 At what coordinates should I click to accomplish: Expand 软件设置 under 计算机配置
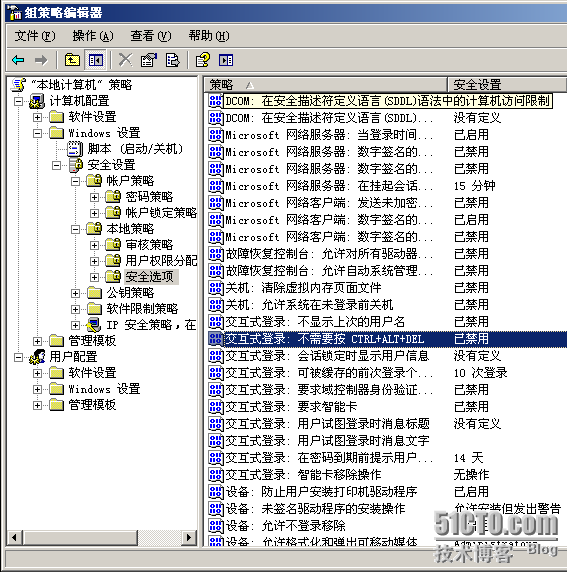tap(37, 117)
